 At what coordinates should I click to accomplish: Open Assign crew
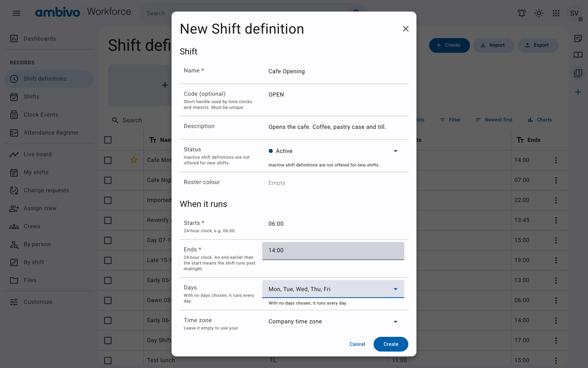pos(49,208)
